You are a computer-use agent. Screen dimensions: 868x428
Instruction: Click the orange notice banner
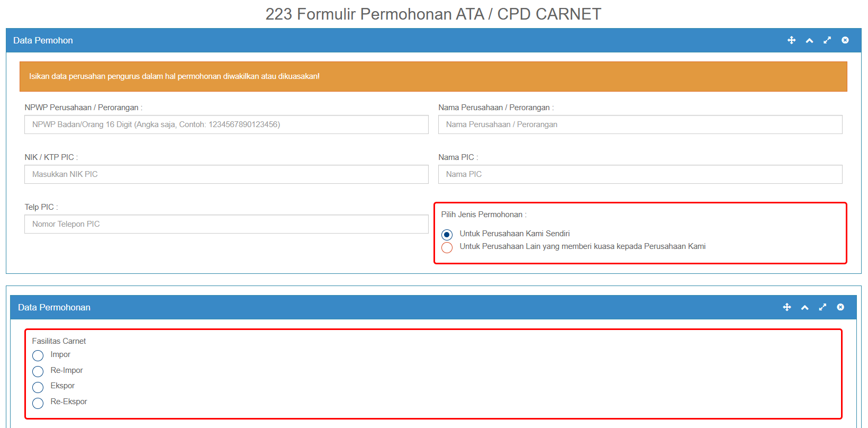point(433,76)
